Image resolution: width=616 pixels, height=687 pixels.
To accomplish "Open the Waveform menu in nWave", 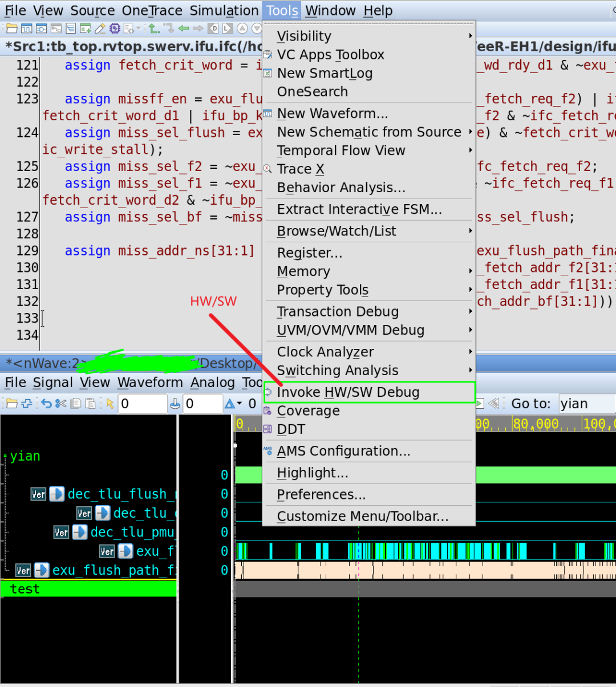I will click(x=151, y=383).
